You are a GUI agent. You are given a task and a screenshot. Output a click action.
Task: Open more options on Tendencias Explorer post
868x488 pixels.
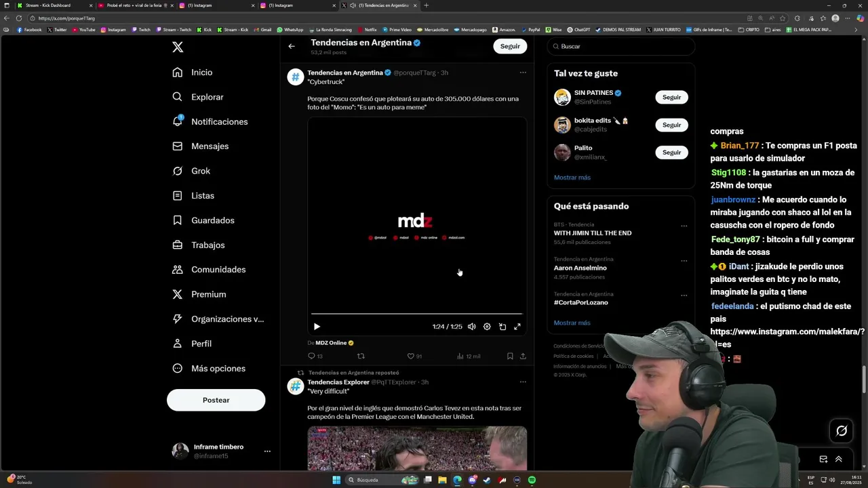523,382
